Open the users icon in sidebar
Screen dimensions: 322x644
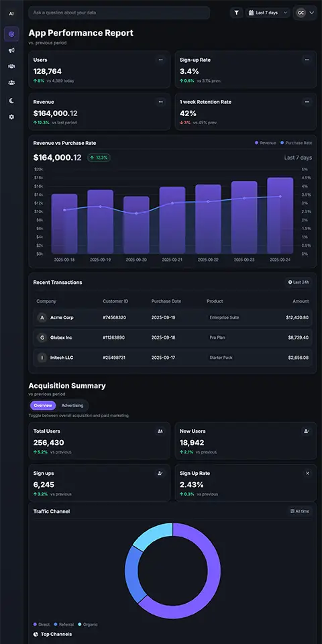pyautogui.click(x=11, y=83)
